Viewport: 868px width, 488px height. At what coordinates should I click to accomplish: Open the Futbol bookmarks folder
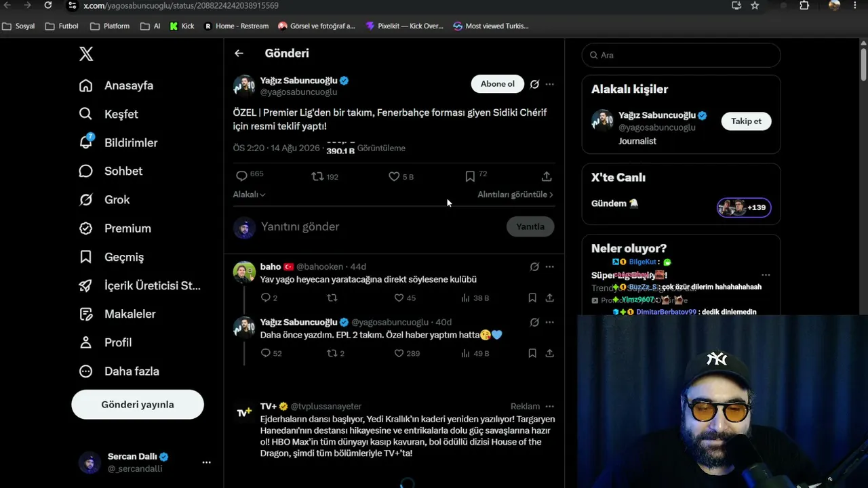click(x=62, y=26)
